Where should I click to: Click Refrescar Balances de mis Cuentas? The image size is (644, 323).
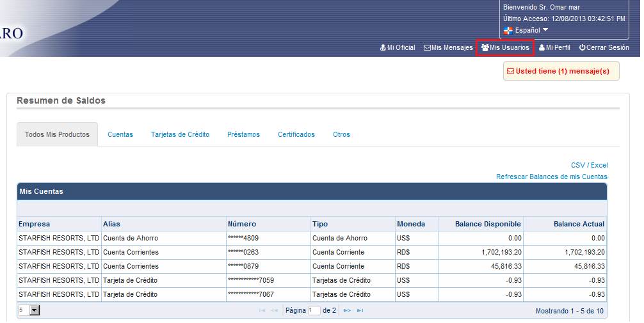point(551,177)
